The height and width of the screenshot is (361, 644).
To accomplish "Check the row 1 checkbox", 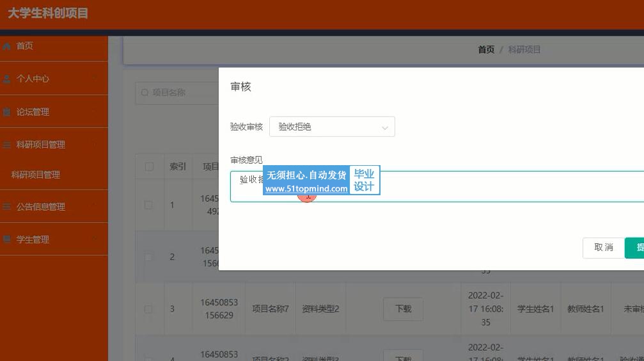I will pos(148,205).
